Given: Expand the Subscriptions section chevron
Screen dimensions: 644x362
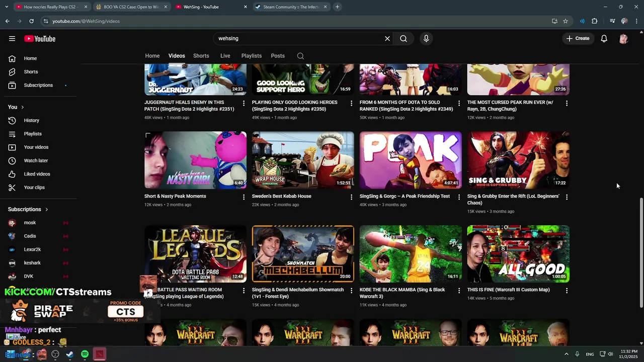Looking at the screenshot, I should click(x=46, y=209).
